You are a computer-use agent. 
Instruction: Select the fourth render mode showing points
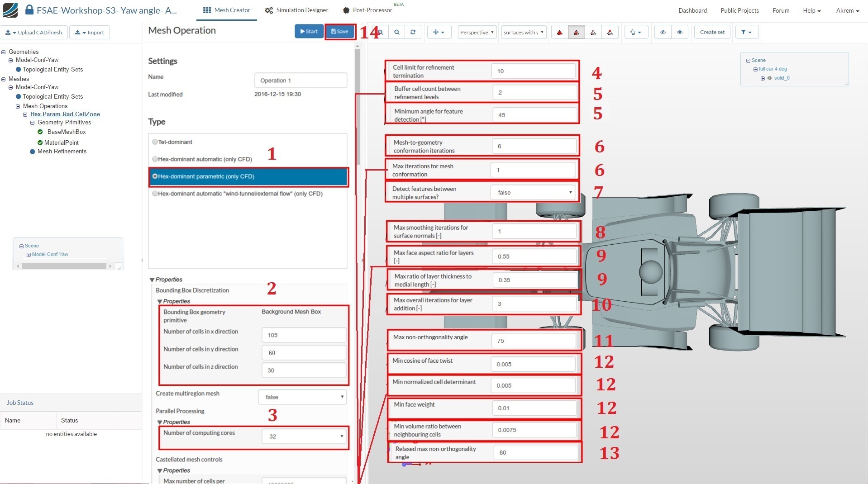coord(610,32)
